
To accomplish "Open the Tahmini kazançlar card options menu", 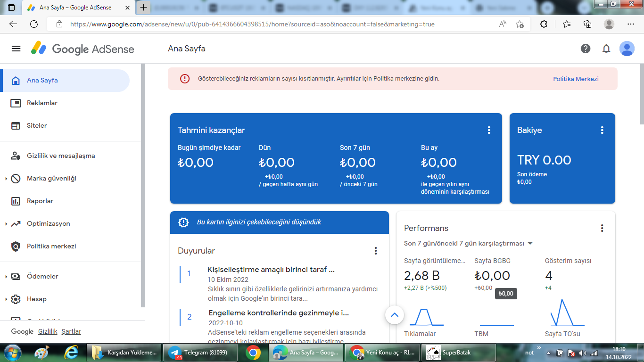I will (489, 130).
